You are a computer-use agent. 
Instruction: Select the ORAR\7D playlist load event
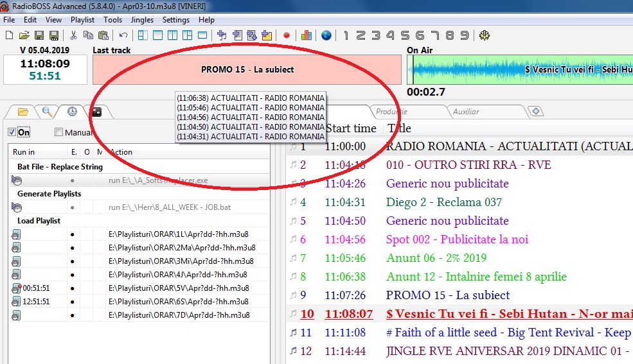click(x=139, y=315)
